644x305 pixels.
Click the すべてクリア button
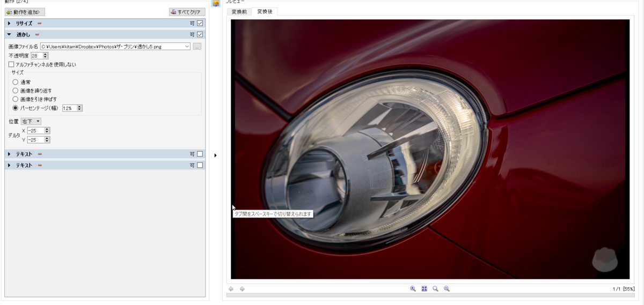click(x=187, y=12)
